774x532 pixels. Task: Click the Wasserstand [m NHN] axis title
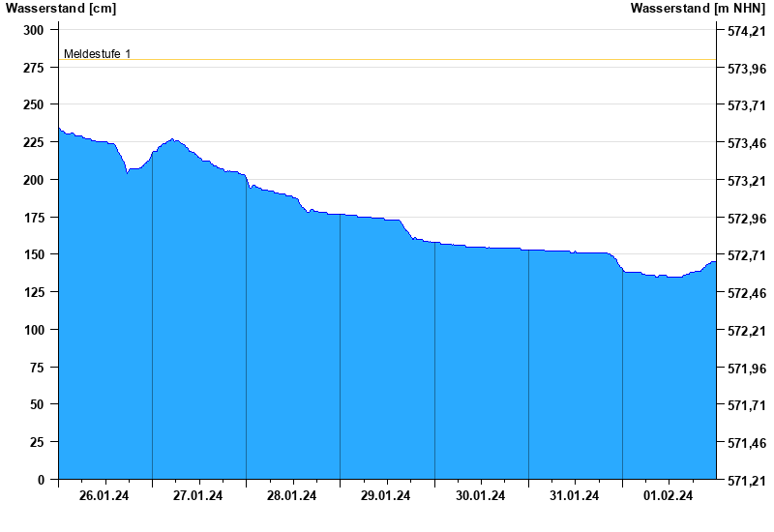point(698,9)
